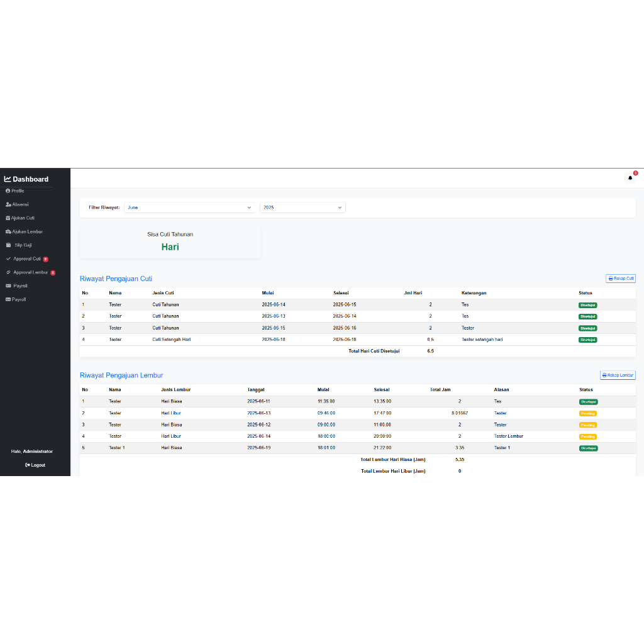644x644 pixels.
Task: Open the June month filter dropdown
Action: tap(189, 208)
